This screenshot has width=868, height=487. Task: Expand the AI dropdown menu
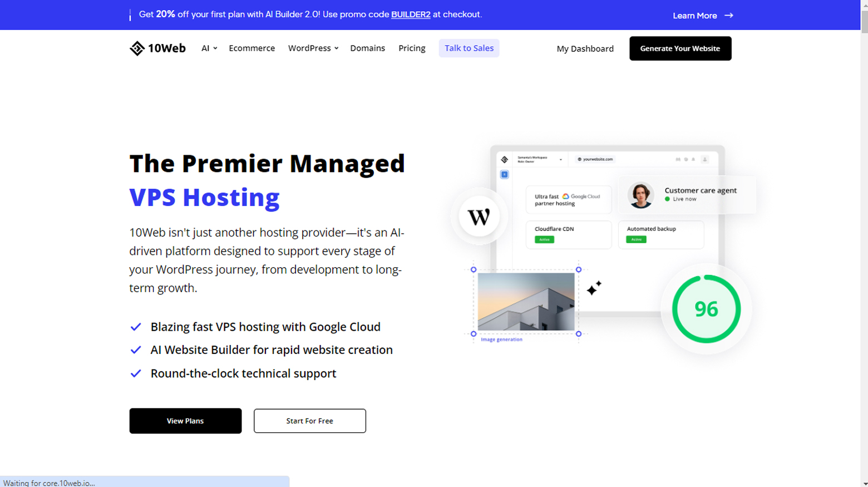point(209,48)
